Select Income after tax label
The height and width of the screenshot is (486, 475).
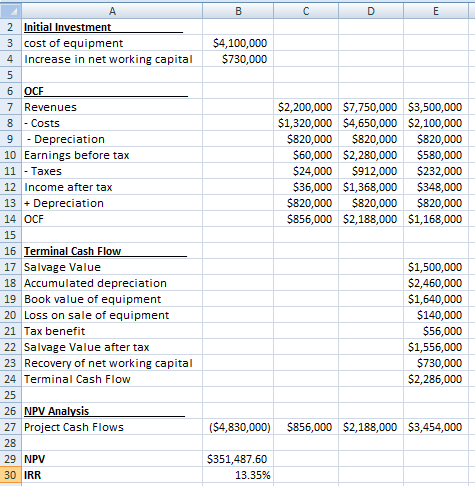click(x=68, y=187)
